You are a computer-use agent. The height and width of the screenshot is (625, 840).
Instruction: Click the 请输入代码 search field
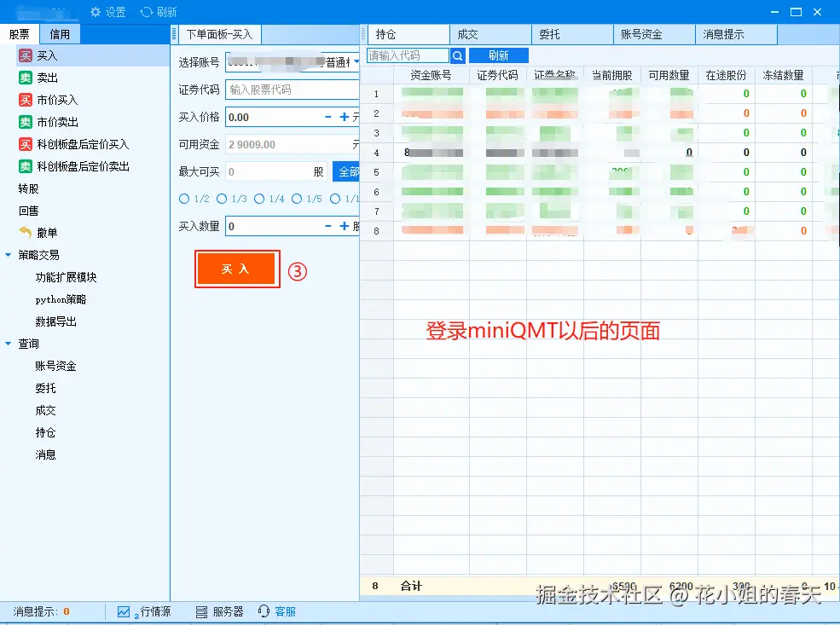[x=408, y=55]
